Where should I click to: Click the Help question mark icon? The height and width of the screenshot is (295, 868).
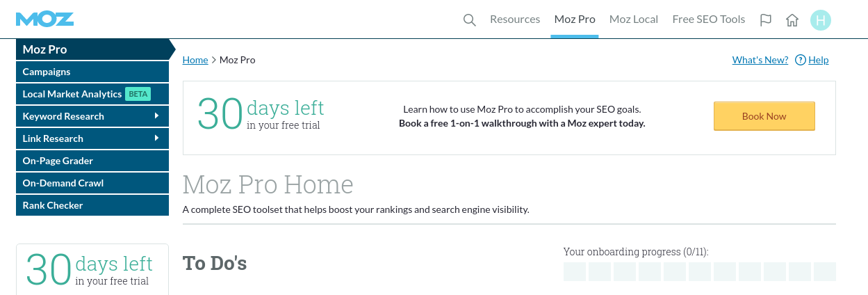[801, 60]
